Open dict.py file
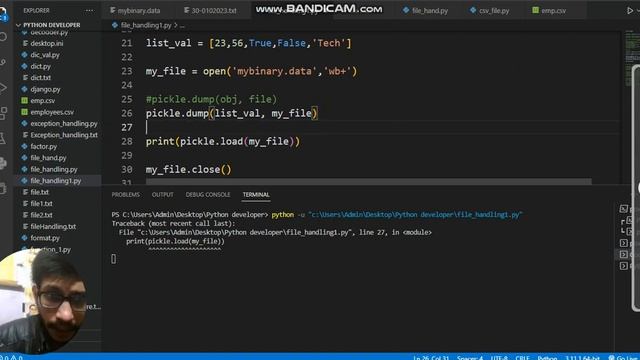The image size is (640, 360). pyautogui.click(x=40, y=66)
